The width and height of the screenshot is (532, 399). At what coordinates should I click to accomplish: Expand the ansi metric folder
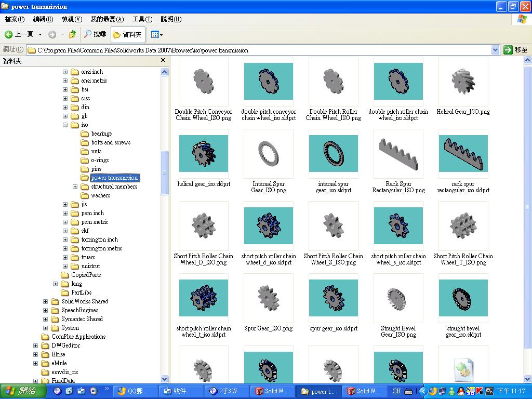[x=65, y=81]
